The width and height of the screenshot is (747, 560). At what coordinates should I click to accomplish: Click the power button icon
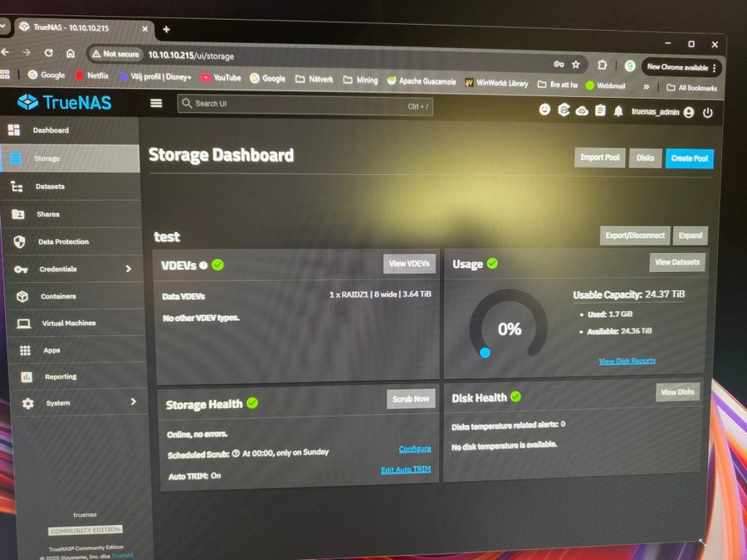[707, 113]
